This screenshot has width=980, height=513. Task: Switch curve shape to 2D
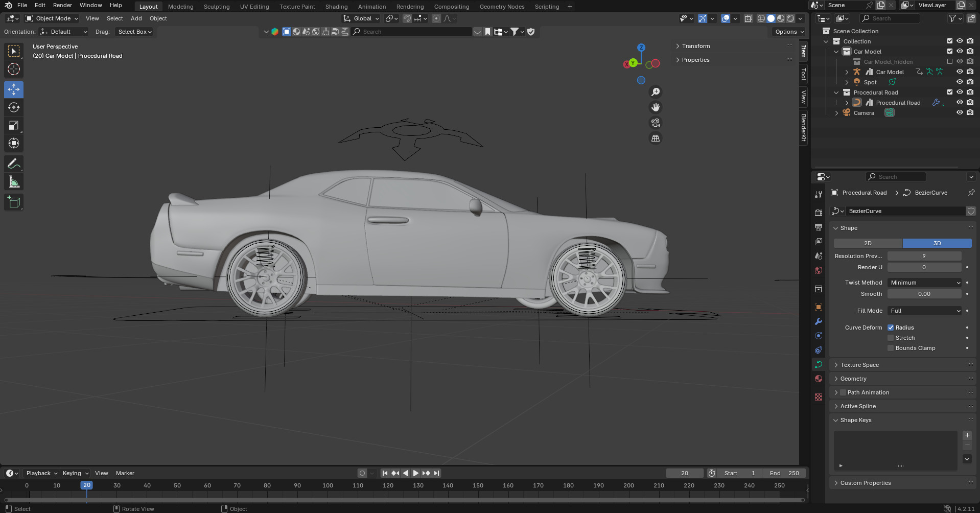tap(868, 243)
